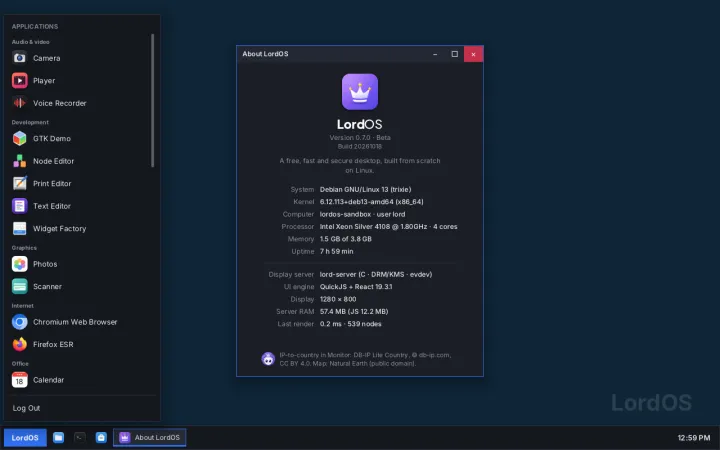Launch the terminal from the taskbar
This screenshot has height=450, width=720.
80,438
